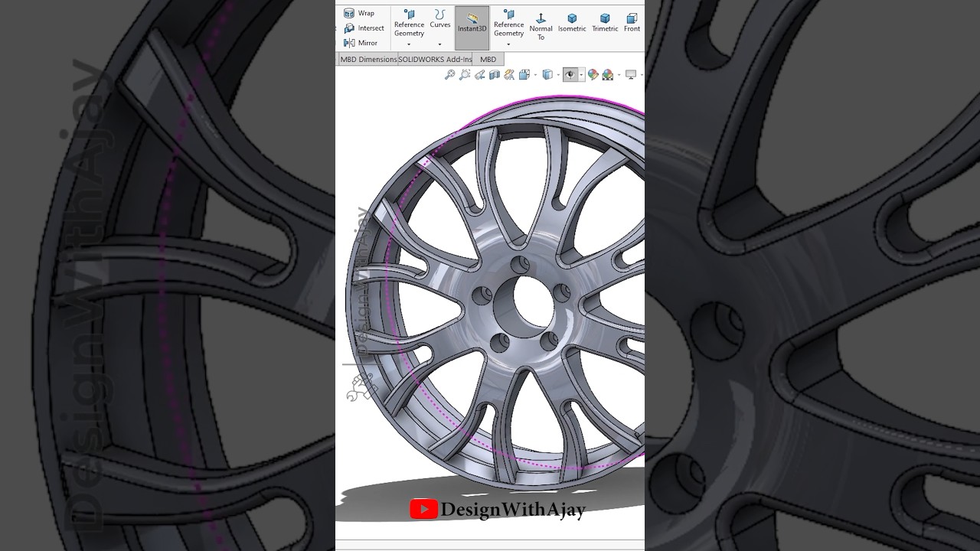The width and height of the screenshot is (980, 551).
Task: Open View Settings monitor icon
Action: 631,75
